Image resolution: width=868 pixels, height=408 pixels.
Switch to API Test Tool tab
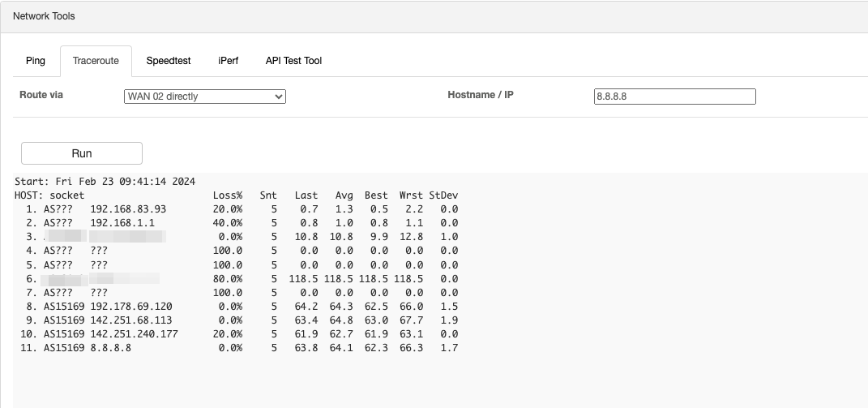point(293,61)
